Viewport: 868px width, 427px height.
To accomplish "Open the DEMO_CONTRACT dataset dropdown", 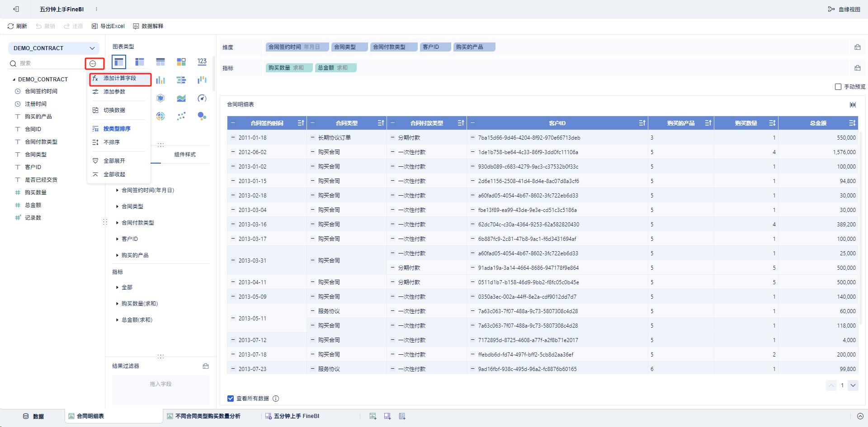I will 54,48.
